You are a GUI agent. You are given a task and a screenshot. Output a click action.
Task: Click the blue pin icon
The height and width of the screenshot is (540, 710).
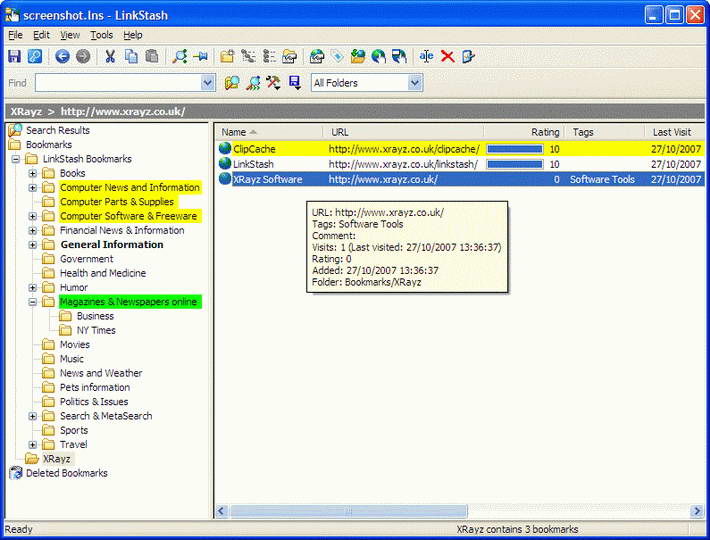(x=200, y=57)
